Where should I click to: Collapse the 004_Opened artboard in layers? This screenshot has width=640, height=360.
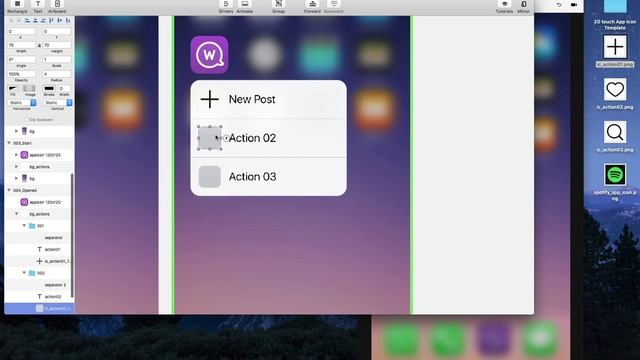click(x=9, y=190)
